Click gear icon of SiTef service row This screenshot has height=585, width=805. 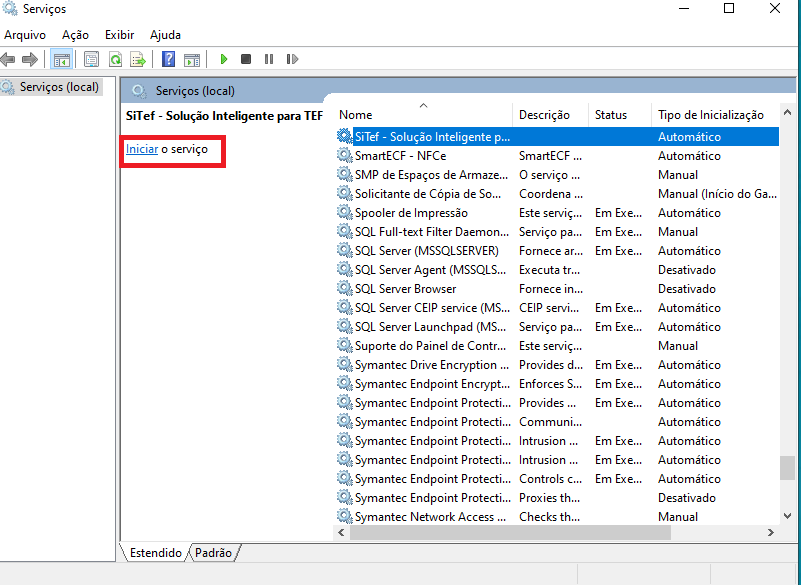pos(344,136)
